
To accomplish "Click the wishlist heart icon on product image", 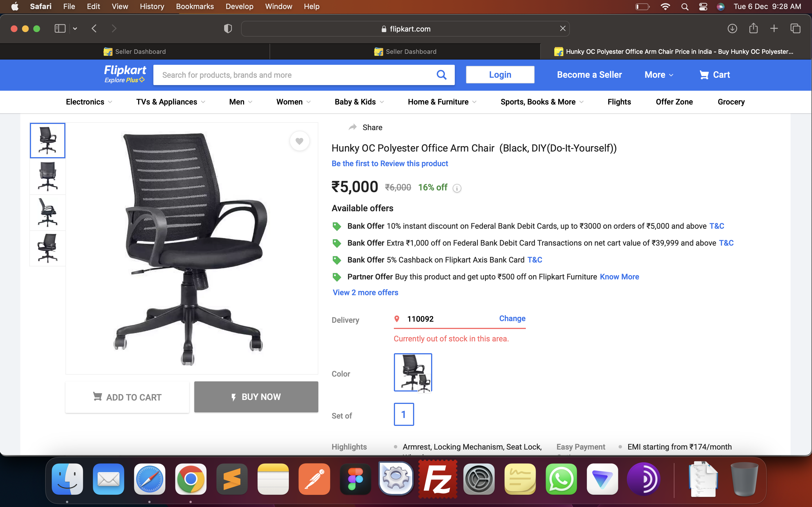I will 299,141.
